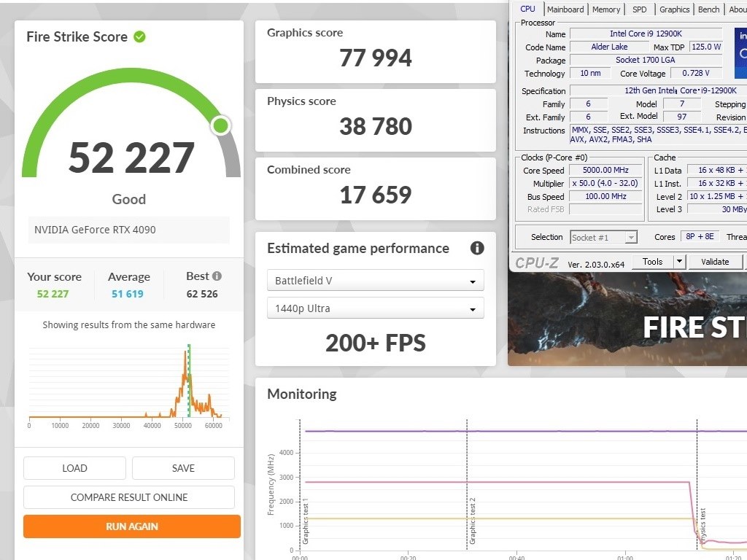Click the Monitoring section heading
The width and height of the screenshot is (747, 560).
302,394
